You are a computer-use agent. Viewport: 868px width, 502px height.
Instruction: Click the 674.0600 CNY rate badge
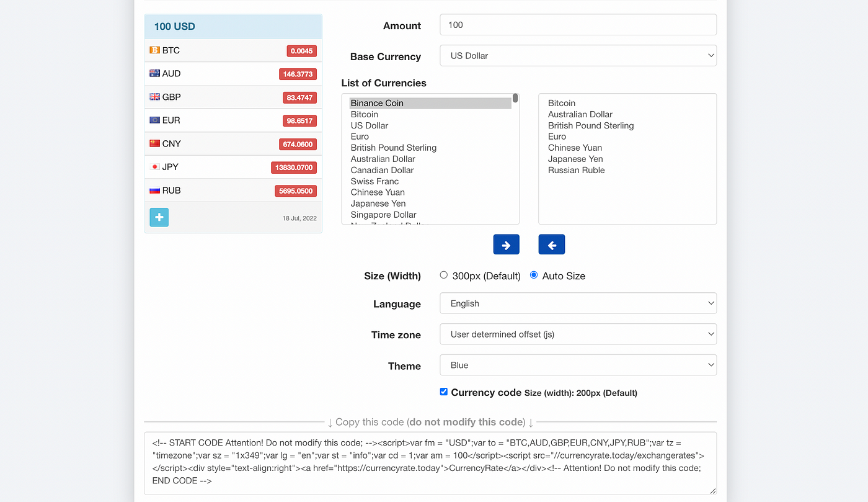(x=298, y=144)
